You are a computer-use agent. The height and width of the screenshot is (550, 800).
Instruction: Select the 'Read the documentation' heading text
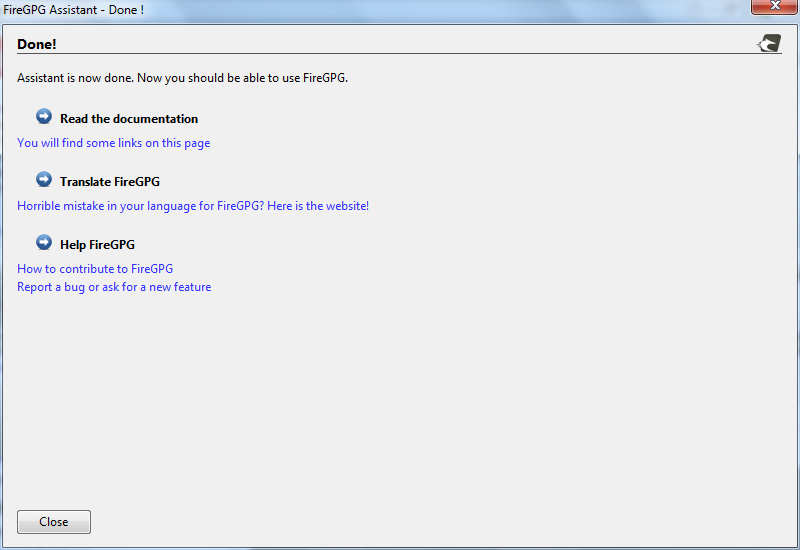click(129, 119)
